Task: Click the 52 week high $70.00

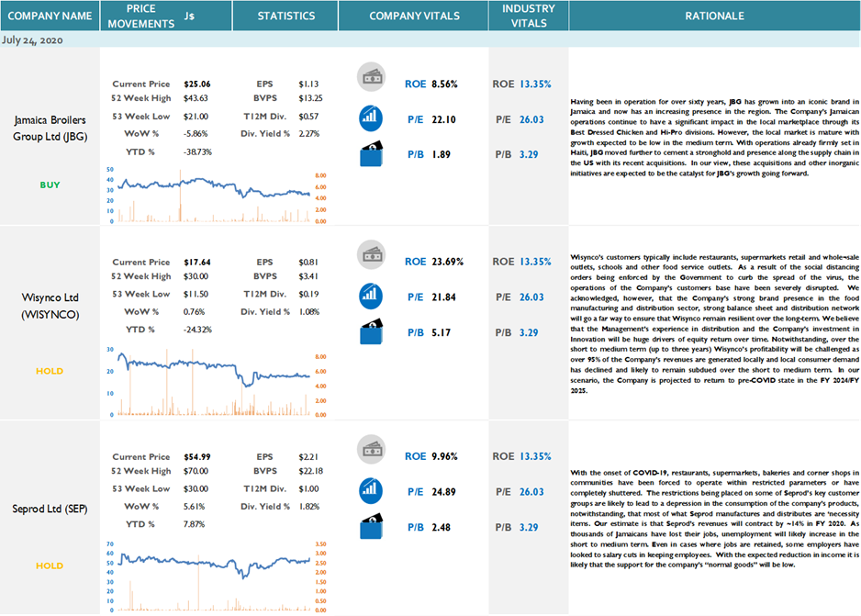Action: click(196, 471)
